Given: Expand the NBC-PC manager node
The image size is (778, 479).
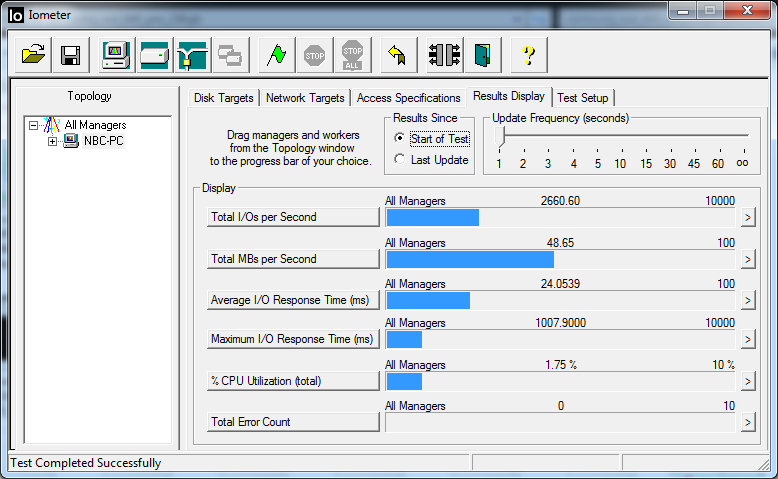Looking at the screenshot, I should [x=52, y=141].
